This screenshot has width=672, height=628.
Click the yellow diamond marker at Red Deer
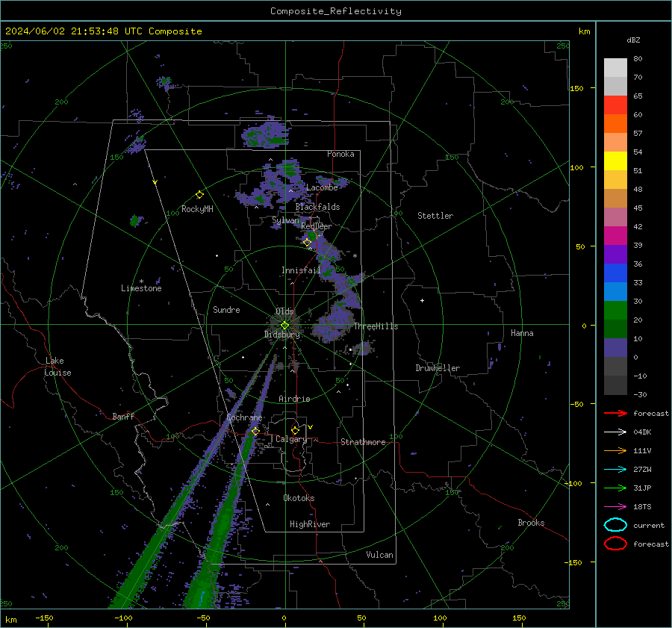click(307, 243)
